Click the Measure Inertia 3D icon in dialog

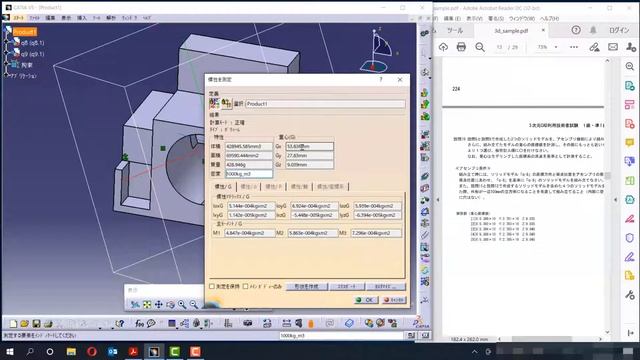[214, 103]
